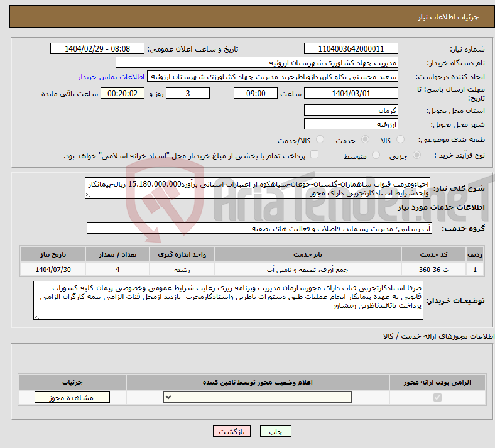
Task: Click the تعداد / مقدار column header
Action: 117,254
